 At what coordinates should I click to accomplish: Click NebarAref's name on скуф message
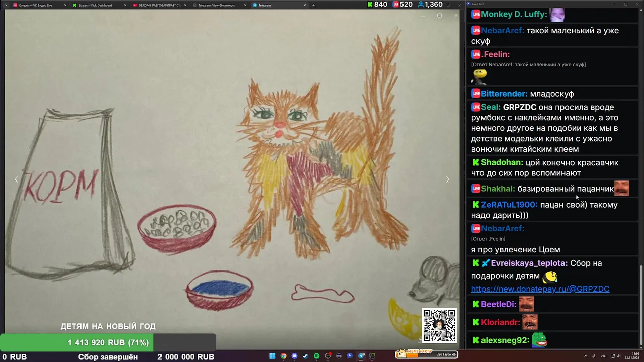pyautogui.click(x=503, y=30)
